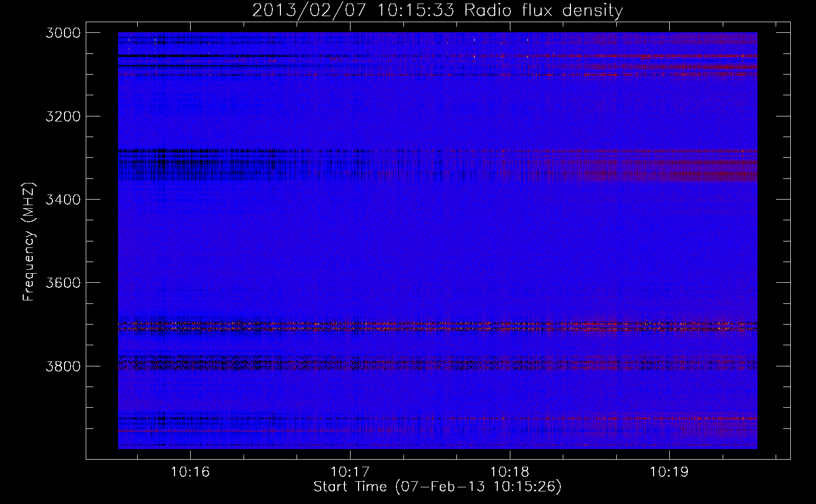Click the 'Start Time (07-Feb-13 10:15:26)' x-axis label
The height and width of the screenshot is (504, 816).
pyautogui.click(x=437, y=487)
